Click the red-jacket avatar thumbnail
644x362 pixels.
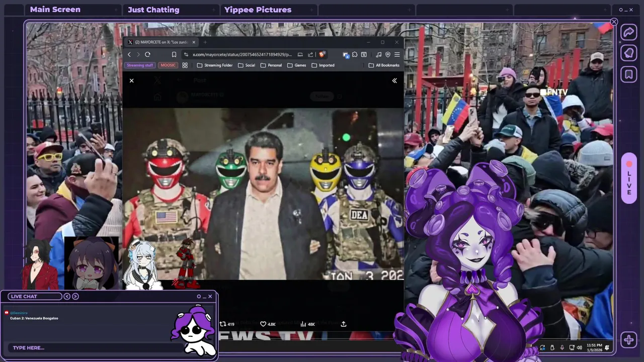click(x=40, y=264)
